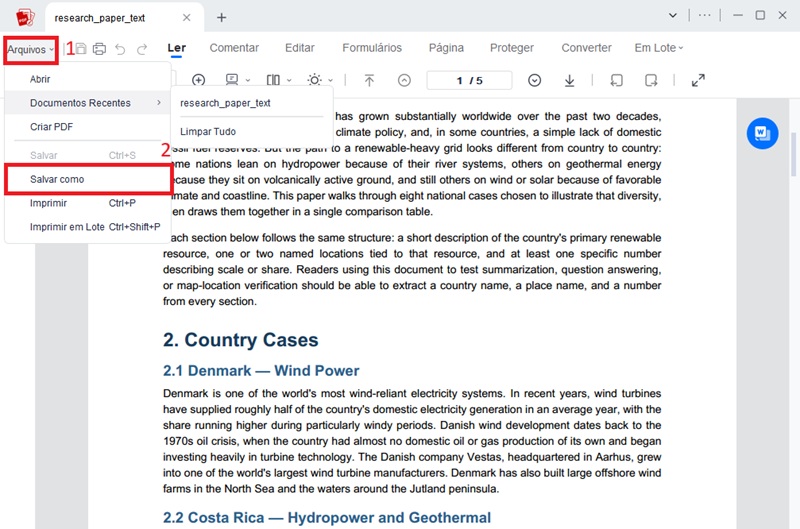Rotate page clockwise
800x529 pixels.
(x=651, y=80)
